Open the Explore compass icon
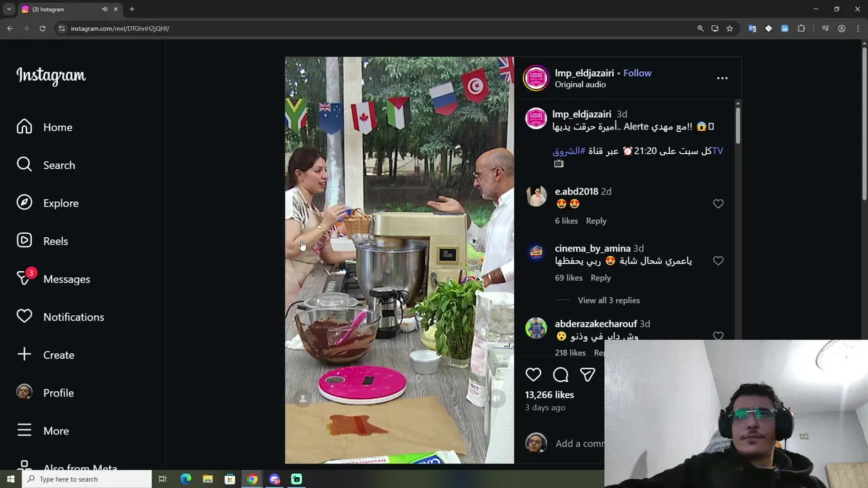The width and height of the screenshot is (868, 488). (24, 203)
